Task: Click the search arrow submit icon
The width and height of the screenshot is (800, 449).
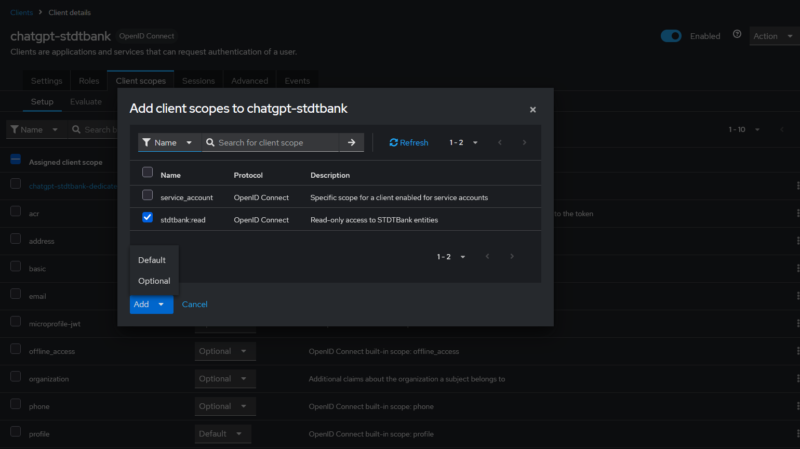Action: 352,142
